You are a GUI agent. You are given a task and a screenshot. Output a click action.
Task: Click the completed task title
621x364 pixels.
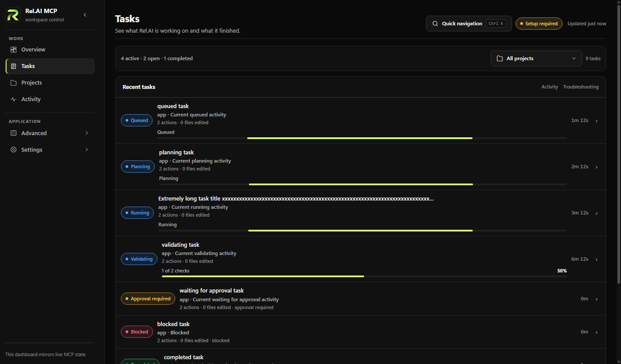(x=184, y=357)
